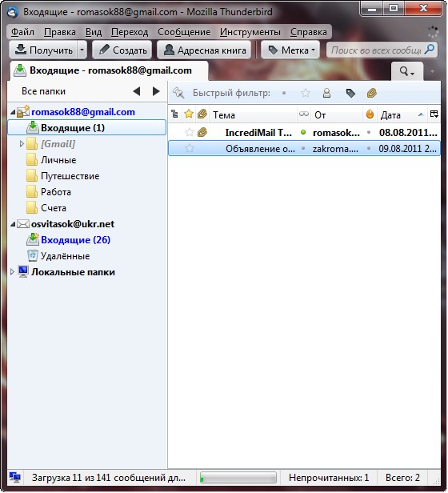Star the IncrediMail message

(190, 132)
